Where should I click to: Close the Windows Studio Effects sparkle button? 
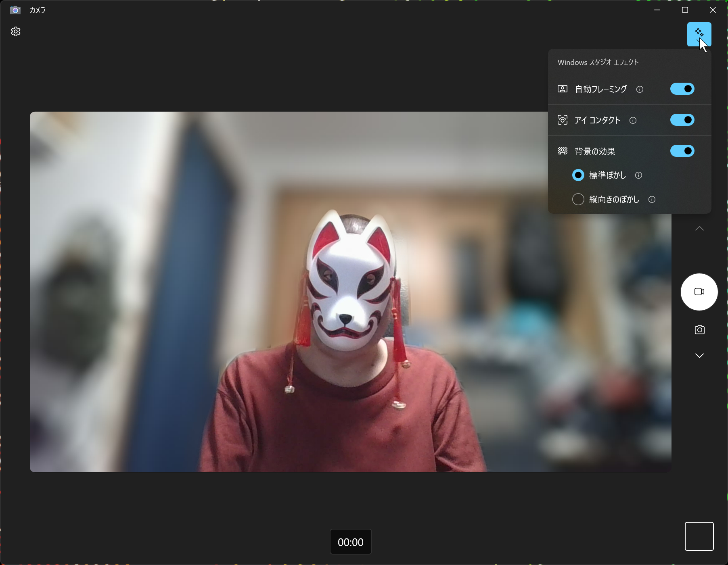pos(699,34)
